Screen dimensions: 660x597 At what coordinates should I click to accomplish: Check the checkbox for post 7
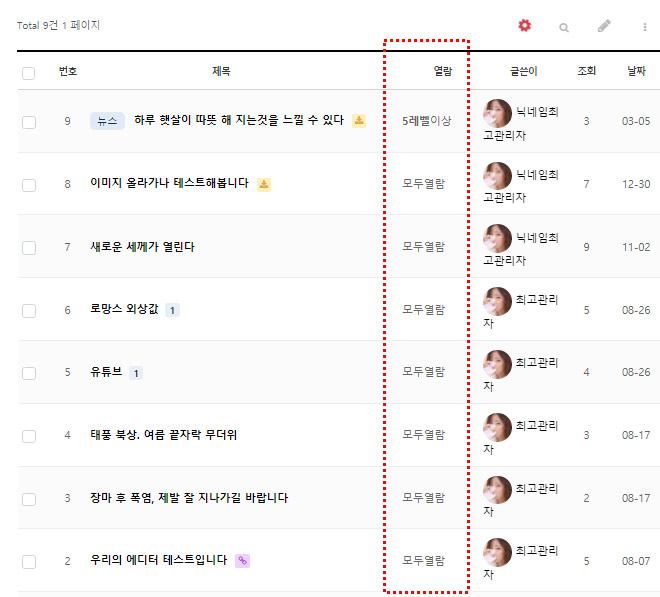coord(28,247)
